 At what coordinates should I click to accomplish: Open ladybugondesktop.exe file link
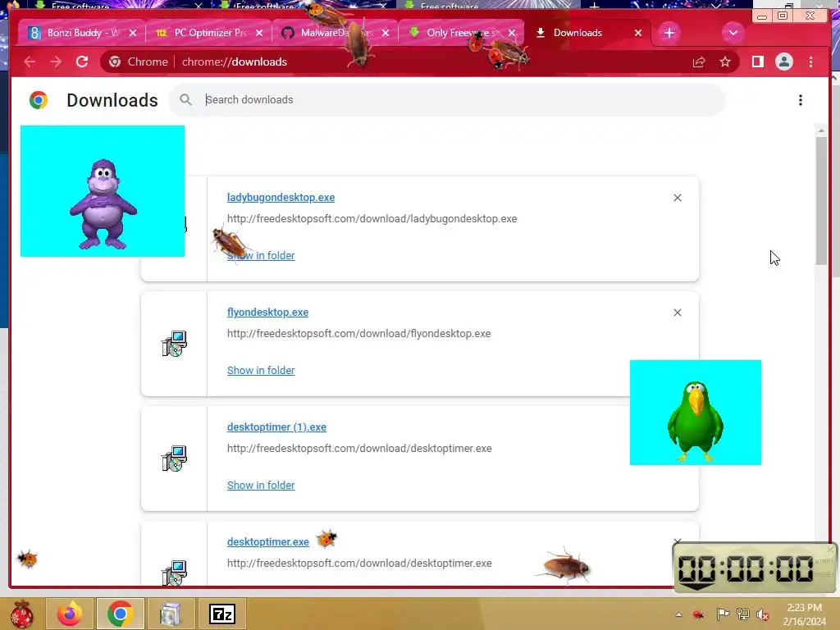click(281, 197)
